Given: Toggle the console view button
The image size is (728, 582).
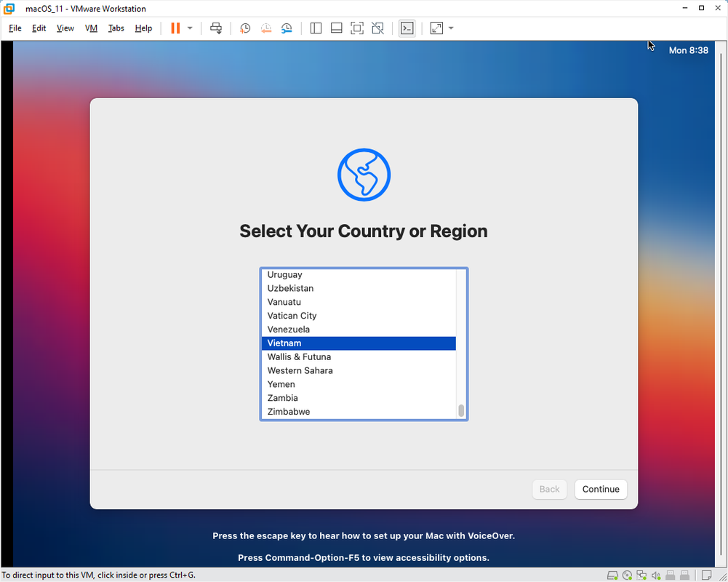Looking at the screenshot, I should pyautogui.click(x=407, y=28).
